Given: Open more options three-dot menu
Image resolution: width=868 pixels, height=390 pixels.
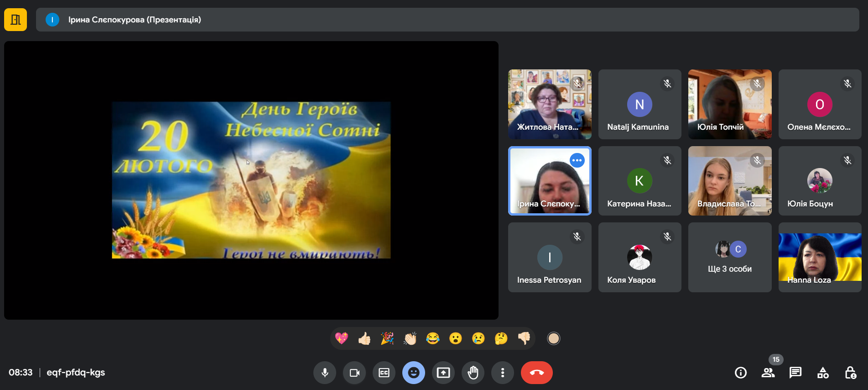Looking at the screenshot, I should click(503, 373).
